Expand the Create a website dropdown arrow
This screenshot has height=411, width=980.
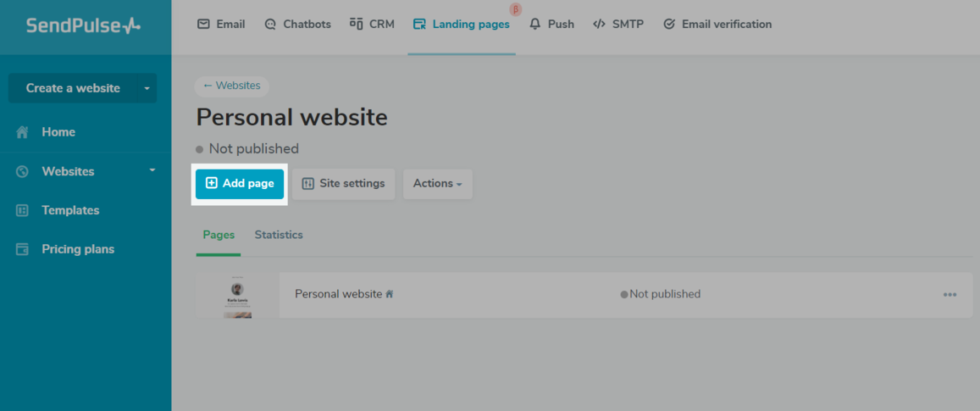tap(147, 88)
